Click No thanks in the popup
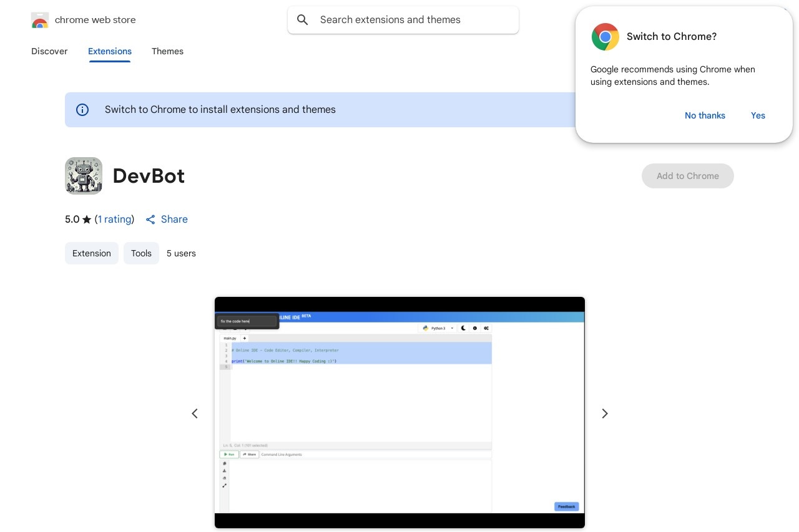Screen dimensions: 799x532 705,115
